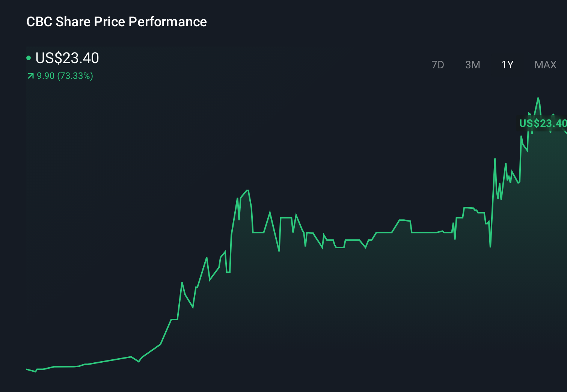
Task: Click the green upward trend arrow icon
Action: pyautogui.click(x=30, y=76)
